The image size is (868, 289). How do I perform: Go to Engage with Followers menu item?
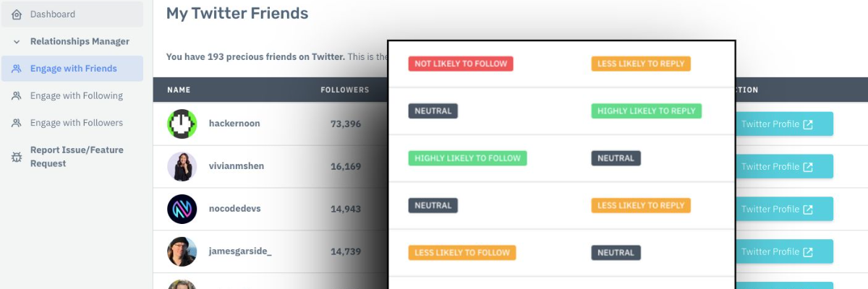point(76,123)
